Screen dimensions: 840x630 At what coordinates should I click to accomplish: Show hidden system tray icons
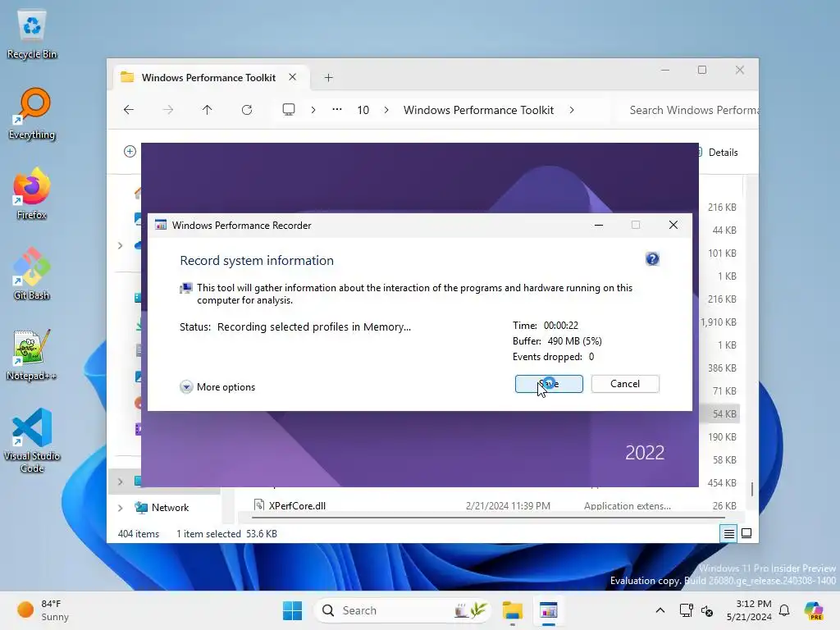[x=660, y=610]
